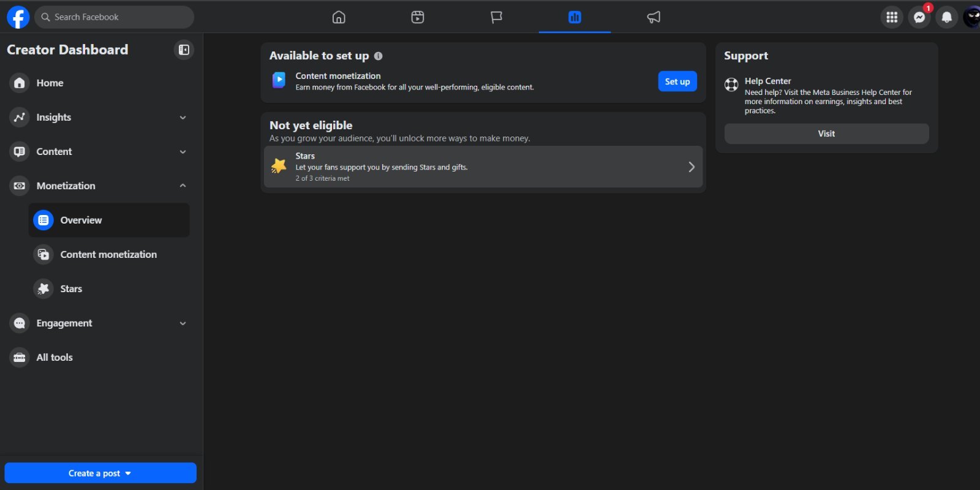Click the Support heading
This screenshot has width=980, height=490.
coord(746,56)
